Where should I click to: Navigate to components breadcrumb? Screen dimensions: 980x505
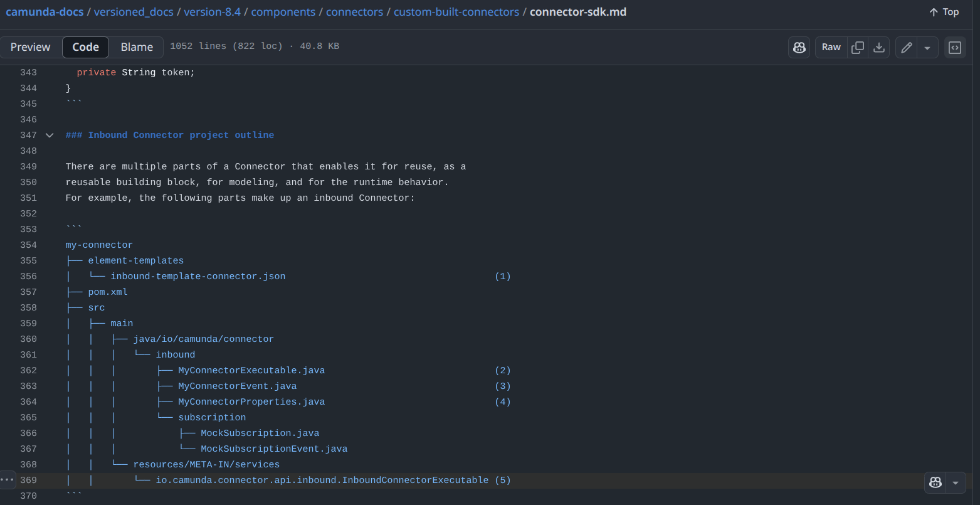tap(283, 12)
